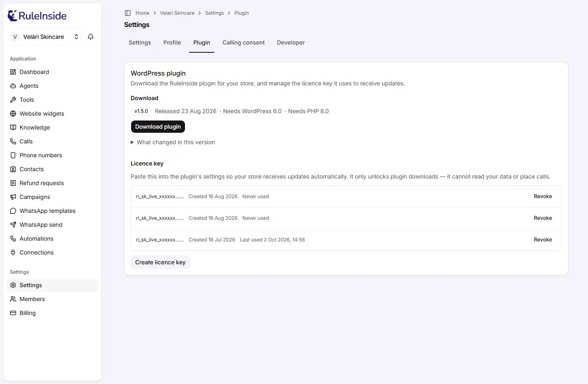Click the Download plugin button

coord(158,127)
